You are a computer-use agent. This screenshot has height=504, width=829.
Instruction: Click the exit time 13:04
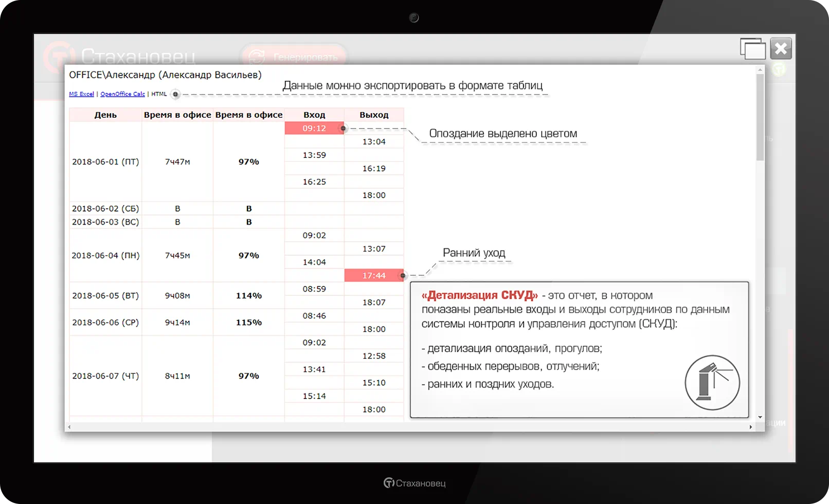pos(374,141)
